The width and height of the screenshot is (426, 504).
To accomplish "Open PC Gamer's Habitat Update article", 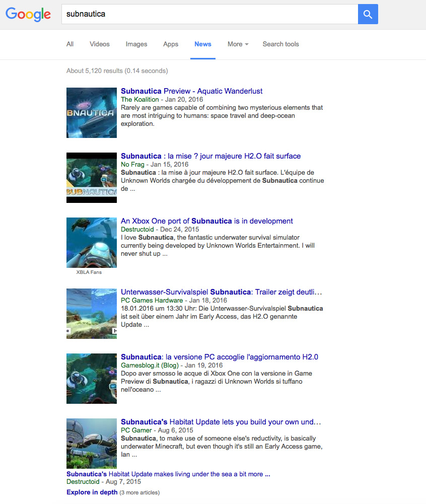I will click(221, 422).
